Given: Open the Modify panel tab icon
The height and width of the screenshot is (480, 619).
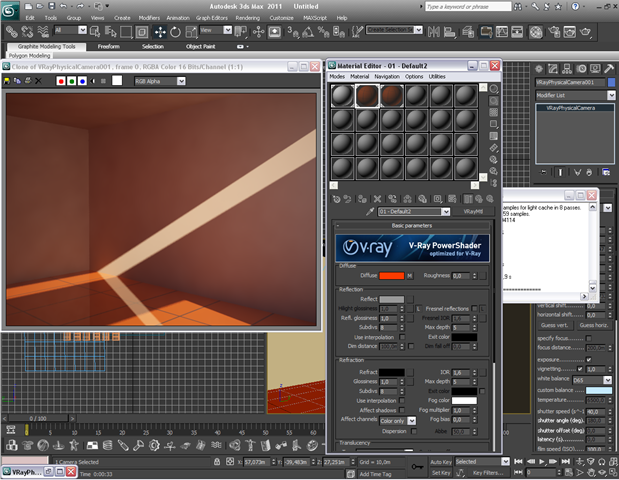Looking at the screenshot, I should [x=553, y=69].
